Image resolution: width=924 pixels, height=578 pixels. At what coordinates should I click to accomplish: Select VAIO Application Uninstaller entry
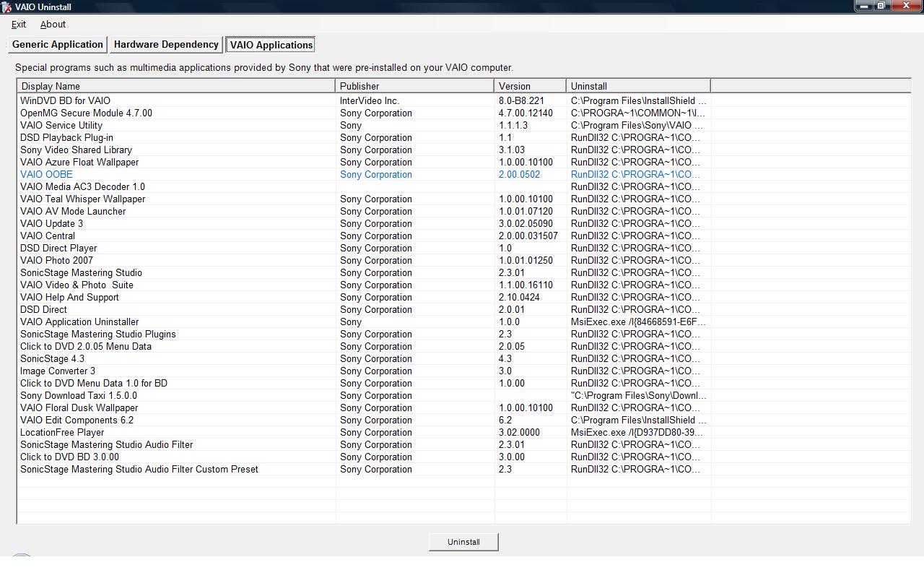click(79, 322)
